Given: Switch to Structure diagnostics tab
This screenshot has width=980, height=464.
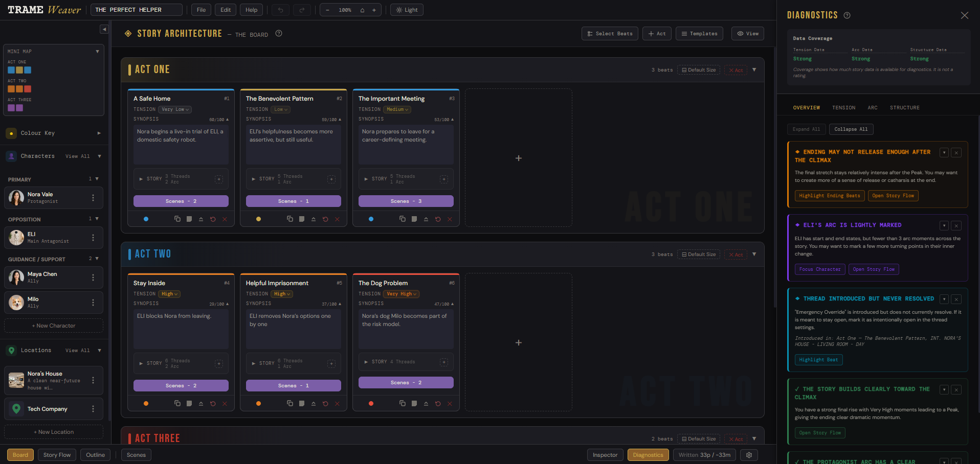Looking at the screenshot, I should 905,108.
